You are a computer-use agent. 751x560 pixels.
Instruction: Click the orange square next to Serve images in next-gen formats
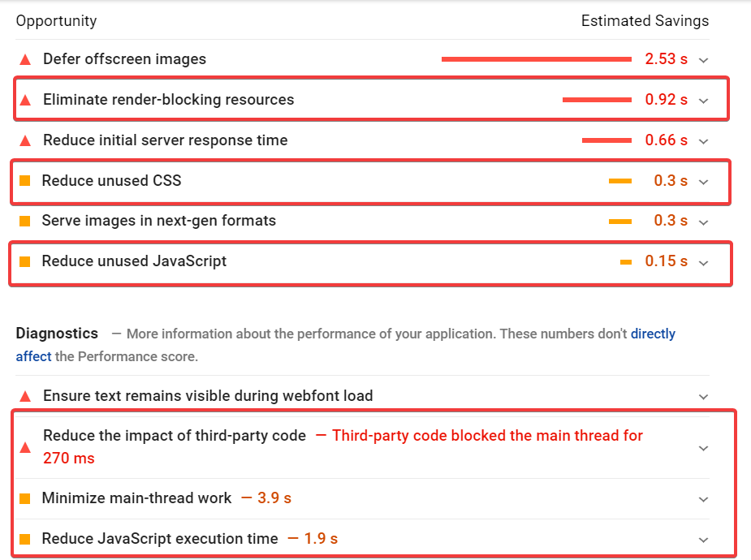click(25, 220)
